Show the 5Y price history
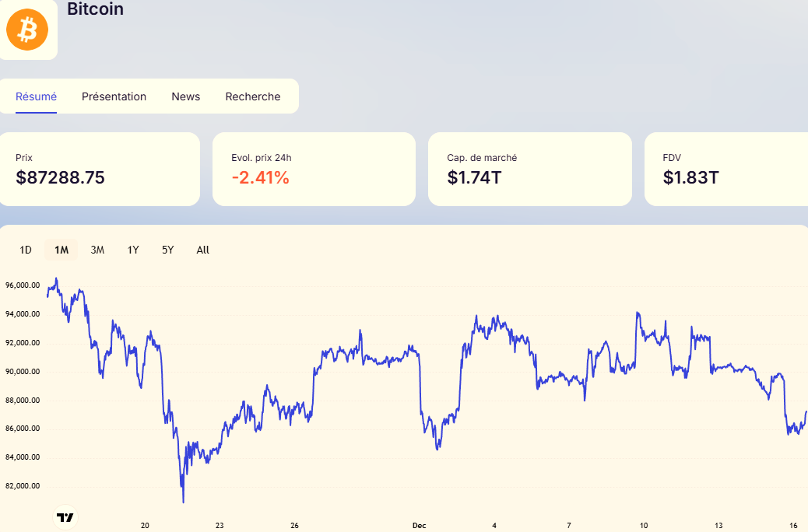The height and width of the screenshot is (532, 808). click(168, 250)
